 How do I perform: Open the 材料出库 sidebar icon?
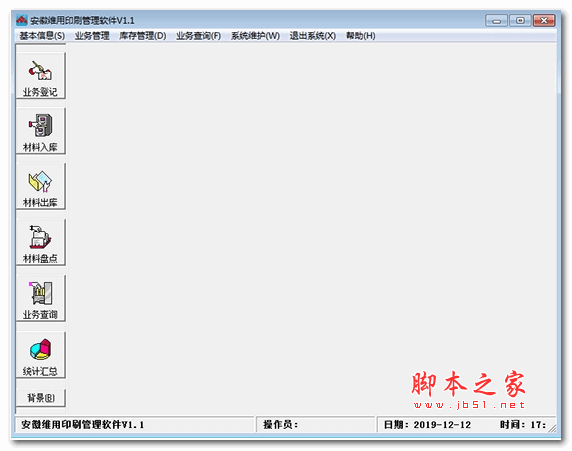40,186
